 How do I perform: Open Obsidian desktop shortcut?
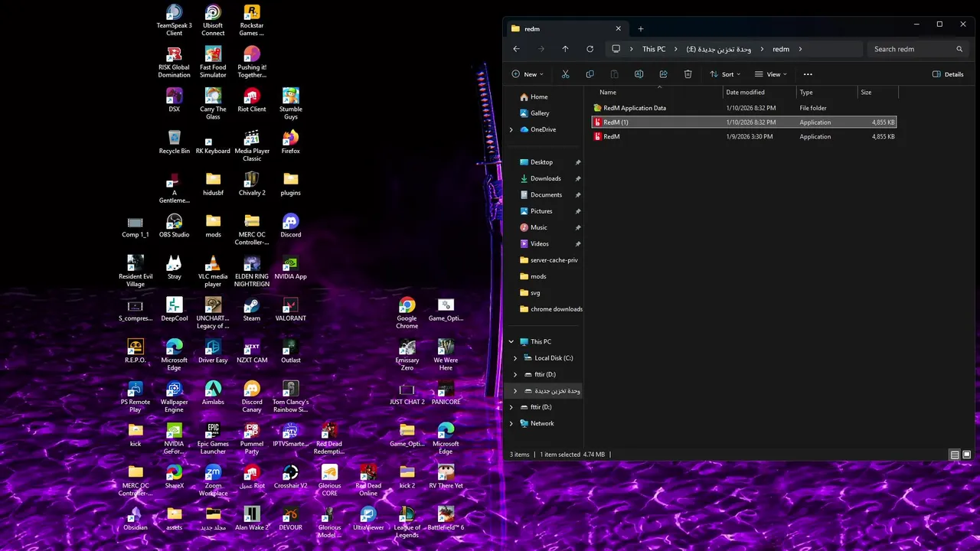(136, 518)
